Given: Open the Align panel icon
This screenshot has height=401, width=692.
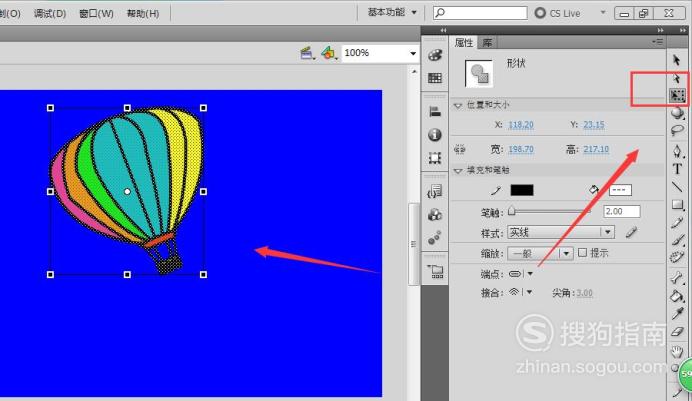Looking at the screenshot, I should click(x=435, y=112).
